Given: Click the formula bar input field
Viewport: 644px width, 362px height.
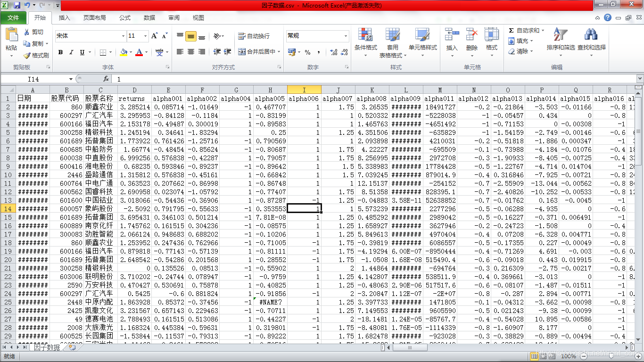Looking at the screenshot, I should [x=373, y=79].
